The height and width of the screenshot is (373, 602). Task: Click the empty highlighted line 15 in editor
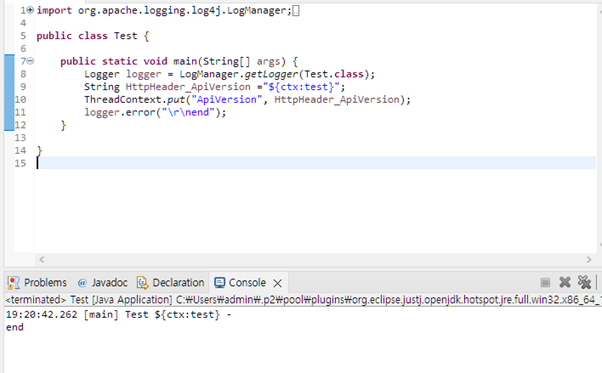pyautogui.click(x=316, y=163)
